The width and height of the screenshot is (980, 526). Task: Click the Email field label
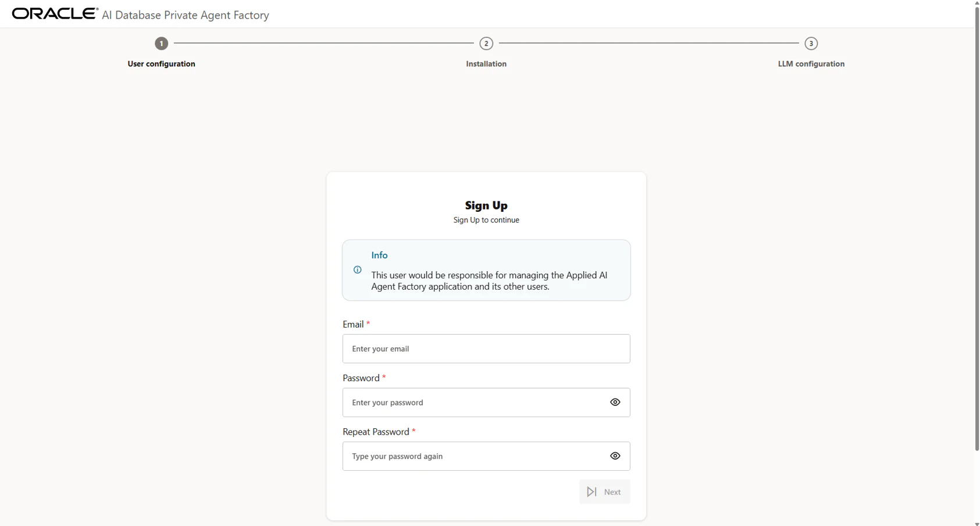pyautogui.click(x=353, y=324)
